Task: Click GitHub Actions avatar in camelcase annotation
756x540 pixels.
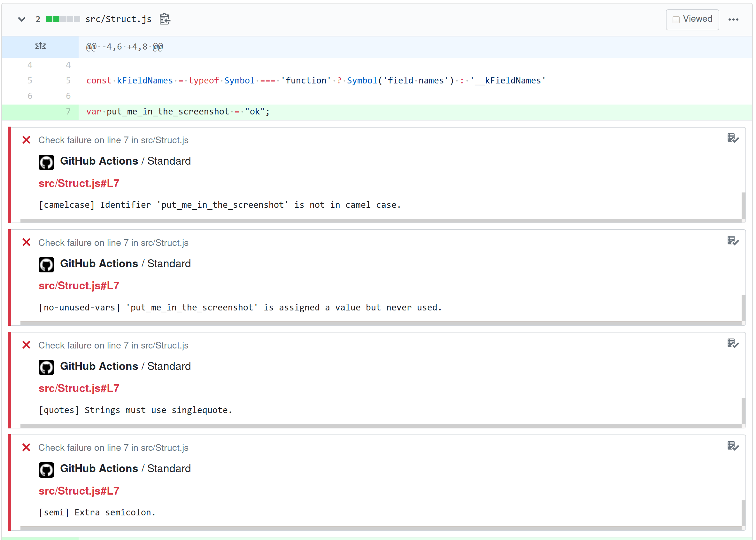Action: click(46, 162)
